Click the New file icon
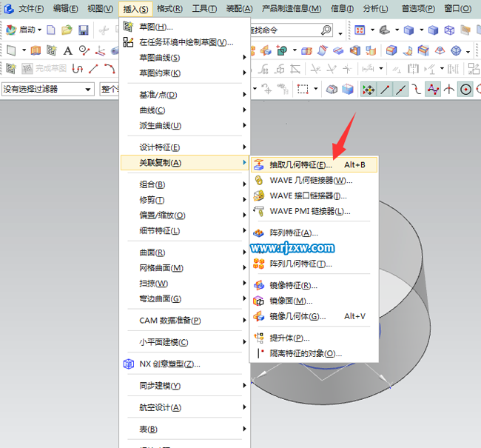The width and height of the screenshot is (481, 448). (51, 30)
